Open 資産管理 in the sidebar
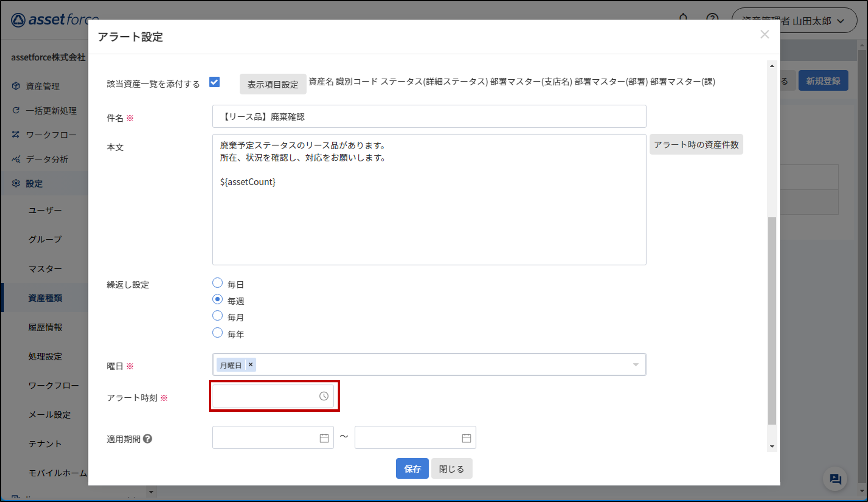Screen dimensions: 868x502 pyautogui.click(x=43, y=86)
